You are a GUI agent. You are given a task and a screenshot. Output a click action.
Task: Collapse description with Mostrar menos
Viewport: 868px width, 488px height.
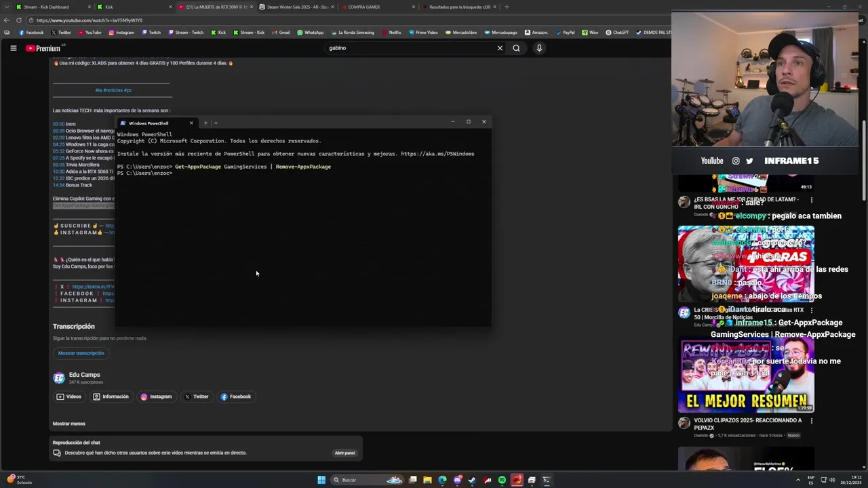(69, 424)
